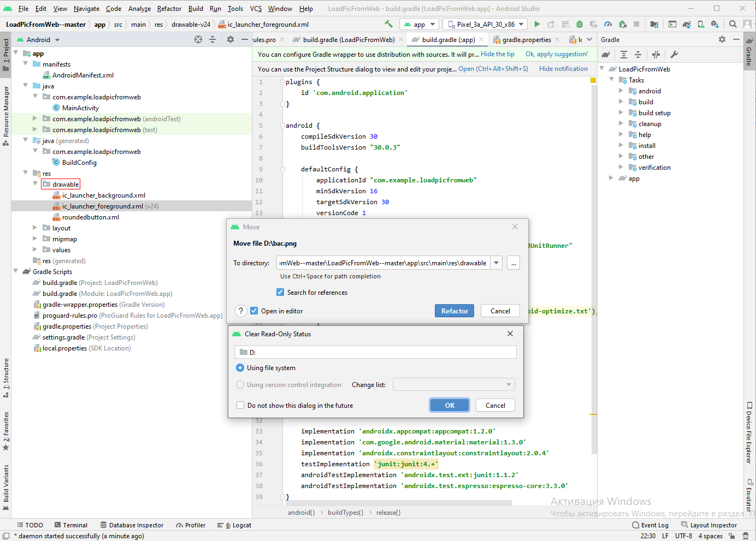
Task: Sync project with Gradle files icon
Action: pyautogui.click(x=687, y=24)
